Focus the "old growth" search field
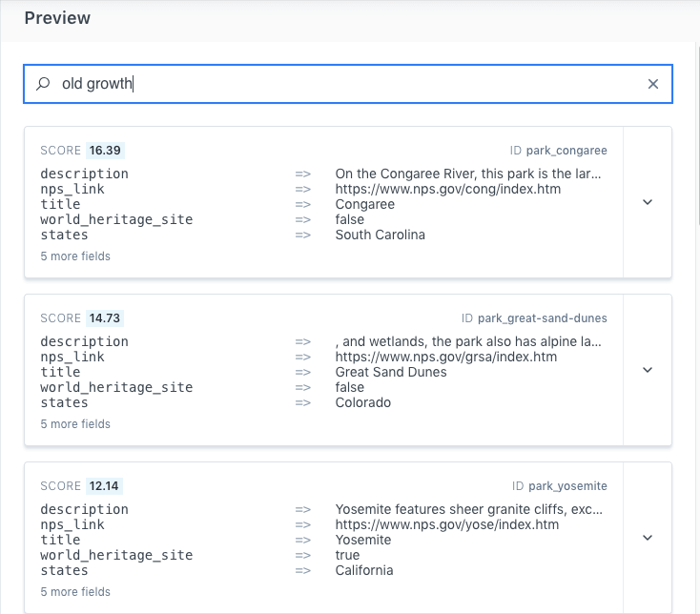The image size is (700, 614). (343, 84)
